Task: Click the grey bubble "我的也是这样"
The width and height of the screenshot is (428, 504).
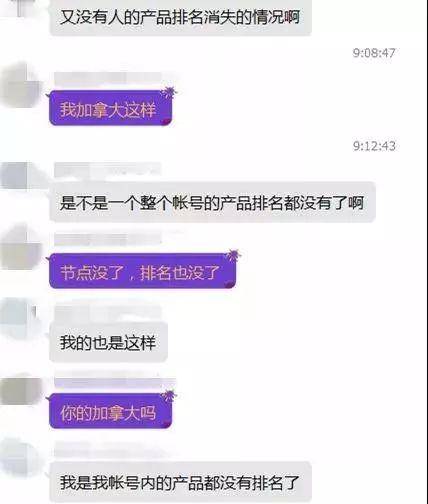Action: [108, 342]
